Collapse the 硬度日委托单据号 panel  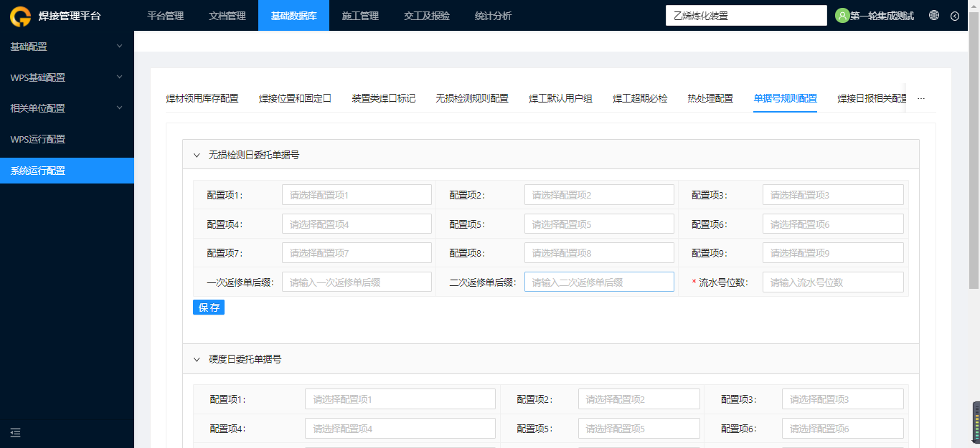(x=197, y=359)
